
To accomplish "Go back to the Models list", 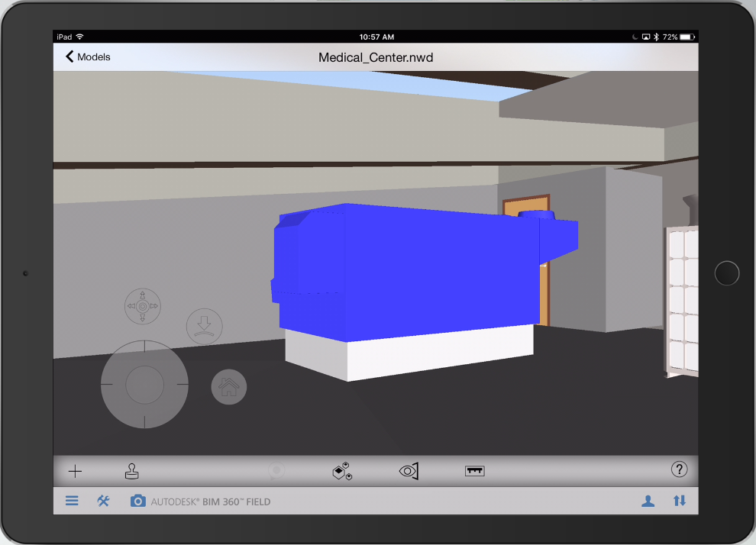I will point(86,56).
